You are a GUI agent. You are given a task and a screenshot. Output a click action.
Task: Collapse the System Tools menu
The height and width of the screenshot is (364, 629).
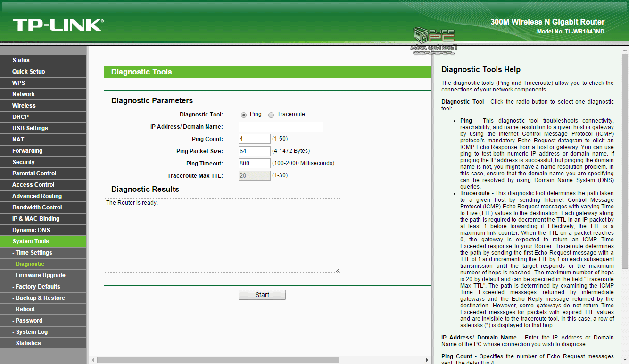[x=43, y=241]
